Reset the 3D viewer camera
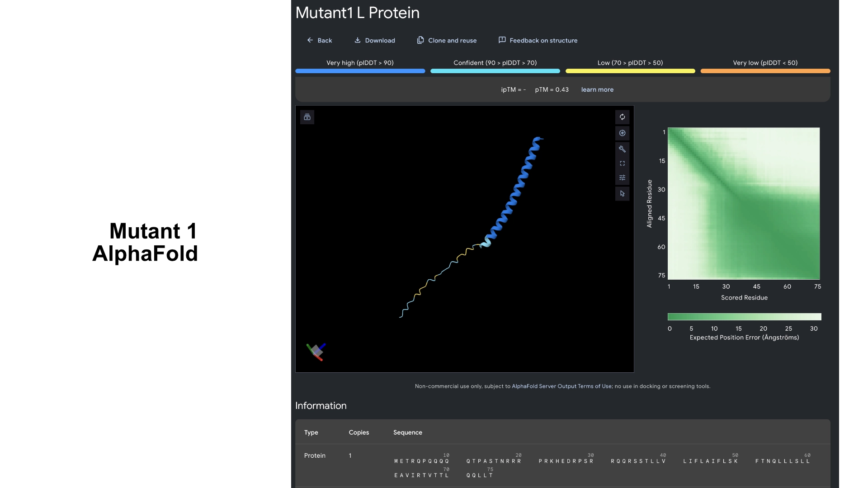Viewport: 868px width, 488px height. point(622,117)
